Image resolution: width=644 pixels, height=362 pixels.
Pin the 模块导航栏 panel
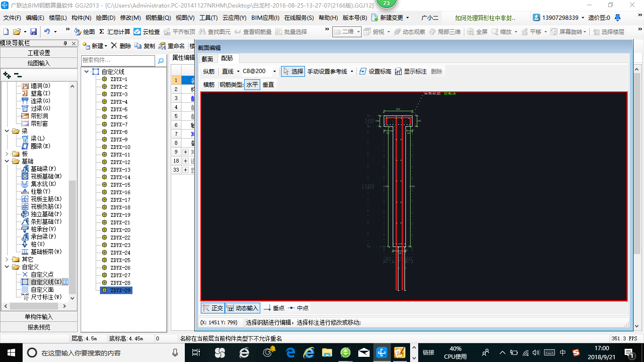(66, 43)
